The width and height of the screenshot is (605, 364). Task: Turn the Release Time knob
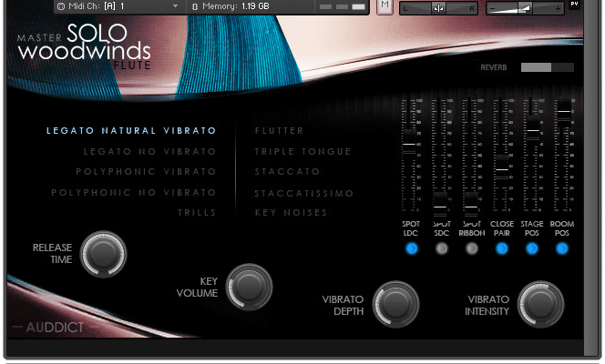(x=103, y=253)
